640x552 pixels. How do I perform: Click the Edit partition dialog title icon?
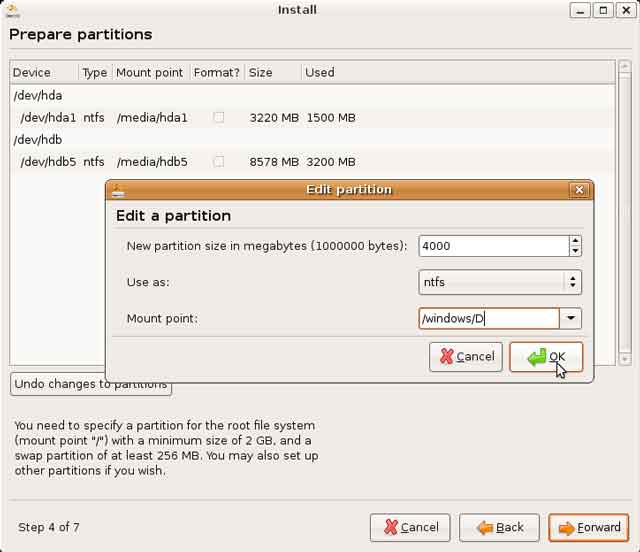point(118,190)
